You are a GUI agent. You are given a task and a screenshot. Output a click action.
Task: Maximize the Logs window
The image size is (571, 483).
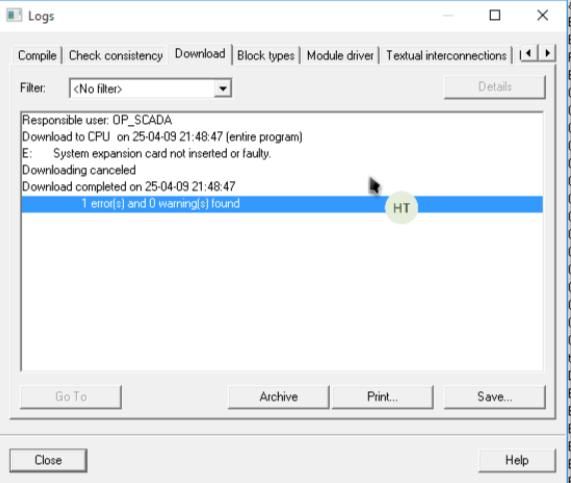(495, 15)
